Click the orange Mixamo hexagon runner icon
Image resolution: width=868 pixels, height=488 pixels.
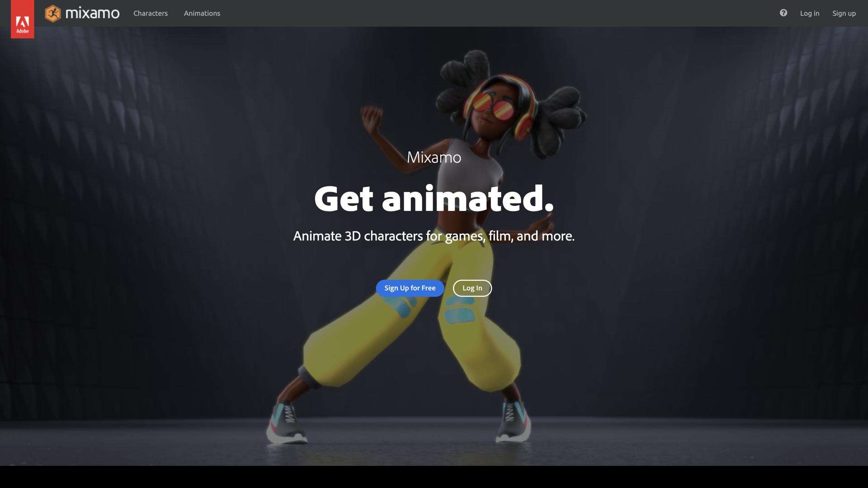tap(53, 14)
